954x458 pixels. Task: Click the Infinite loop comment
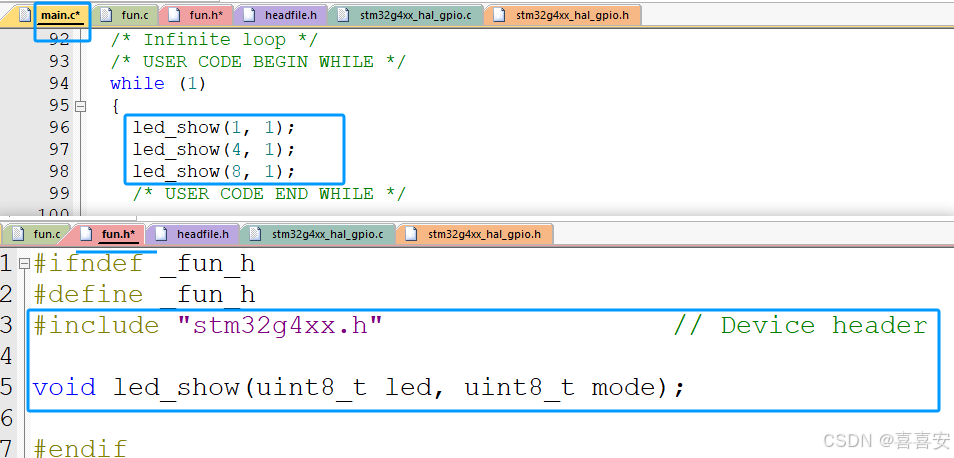(x=214, y=40)
